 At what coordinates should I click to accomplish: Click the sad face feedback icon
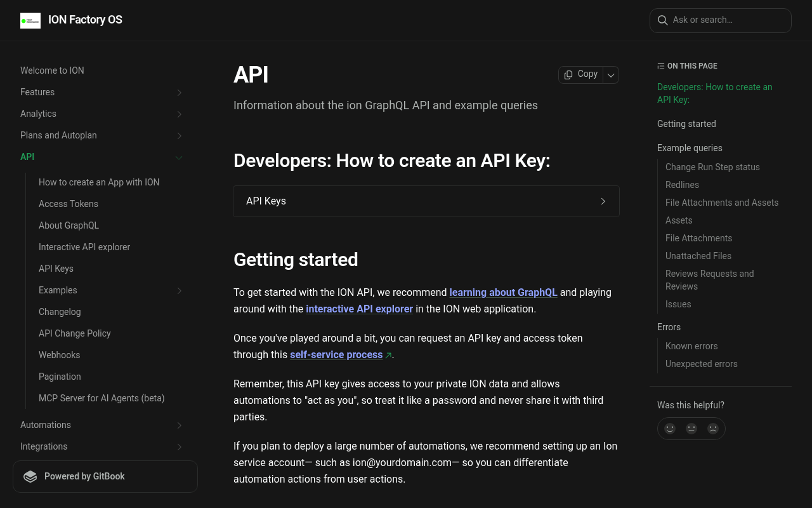point(713,429)
